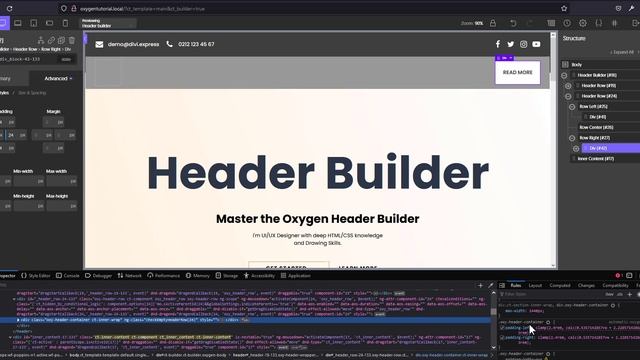Click the demo@divi.express email link
Image resolution: width=640 pixels, height=360 pixels.
point(133,44)
